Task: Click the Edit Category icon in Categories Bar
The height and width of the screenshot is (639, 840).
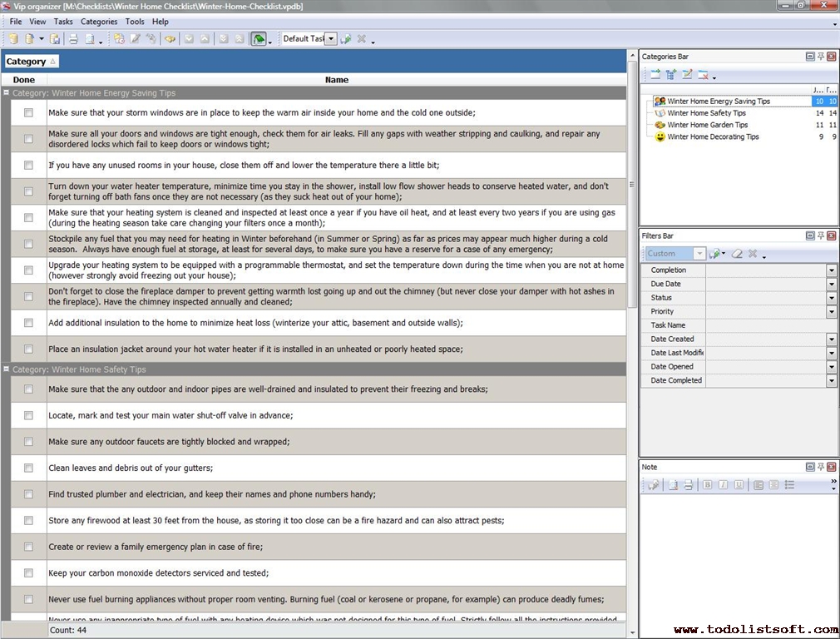Action: coord(687,75)
